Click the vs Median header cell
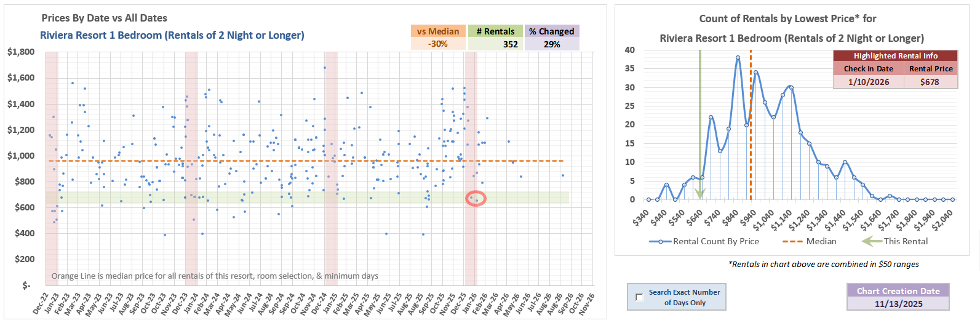Viewport: 980px width, 323px height. point(437,31)
